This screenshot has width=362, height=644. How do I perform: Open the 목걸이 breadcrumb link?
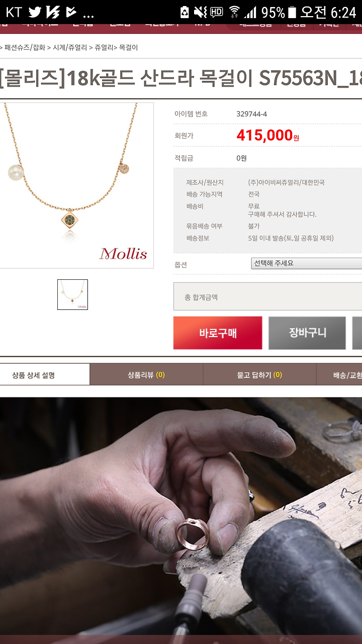(128, 48)
